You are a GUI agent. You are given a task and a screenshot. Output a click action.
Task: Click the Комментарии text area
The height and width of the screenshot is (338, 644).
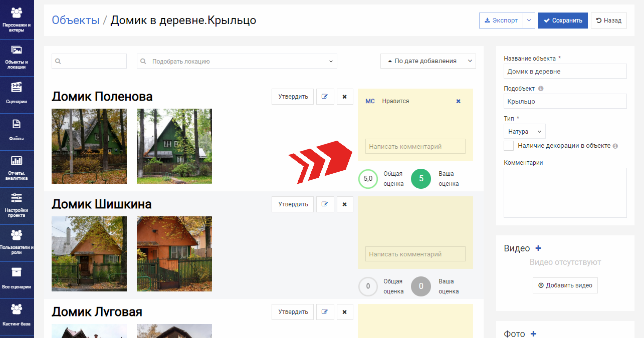pyautogui.click(x=565, y=193)
